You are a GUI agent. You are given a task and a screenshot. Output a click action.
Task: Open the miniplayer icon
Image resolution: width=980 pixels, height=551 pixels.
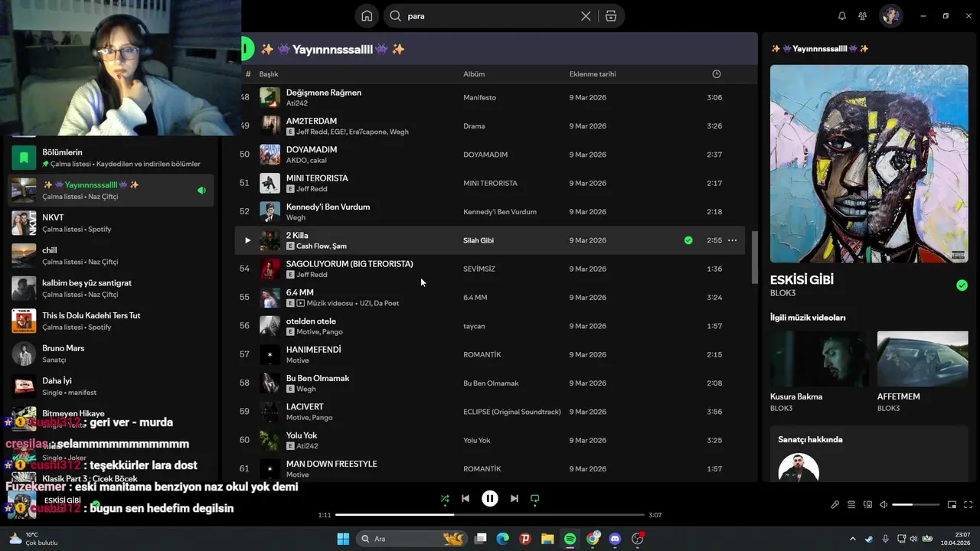pyautogui.click(x=952, y=505)
